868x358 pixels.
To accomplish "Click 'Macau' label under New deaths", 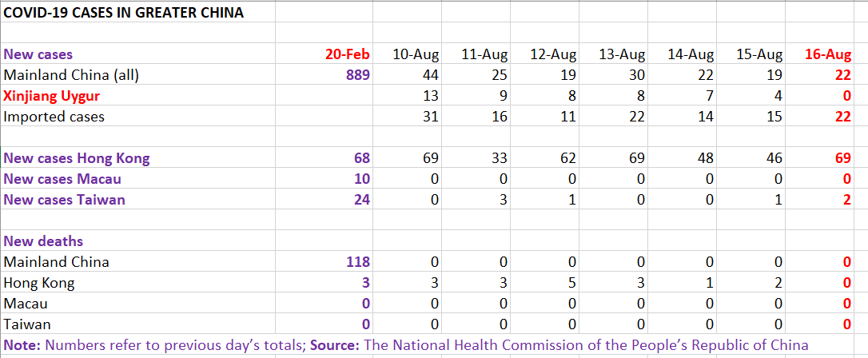I will point(25,304).
